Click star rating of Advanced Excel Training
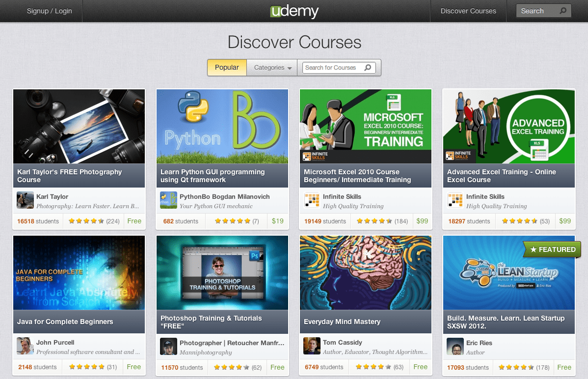The image size is (588, 379). click(519, 221)
